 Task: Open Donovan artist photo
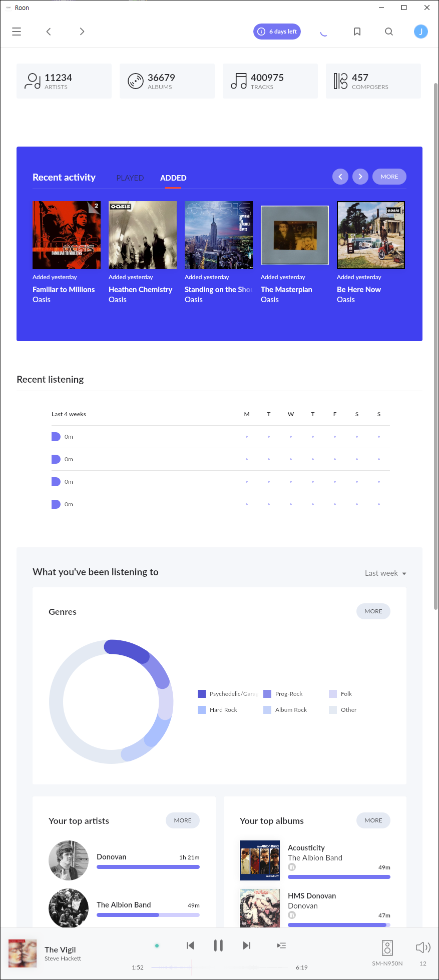pos(69,860)
